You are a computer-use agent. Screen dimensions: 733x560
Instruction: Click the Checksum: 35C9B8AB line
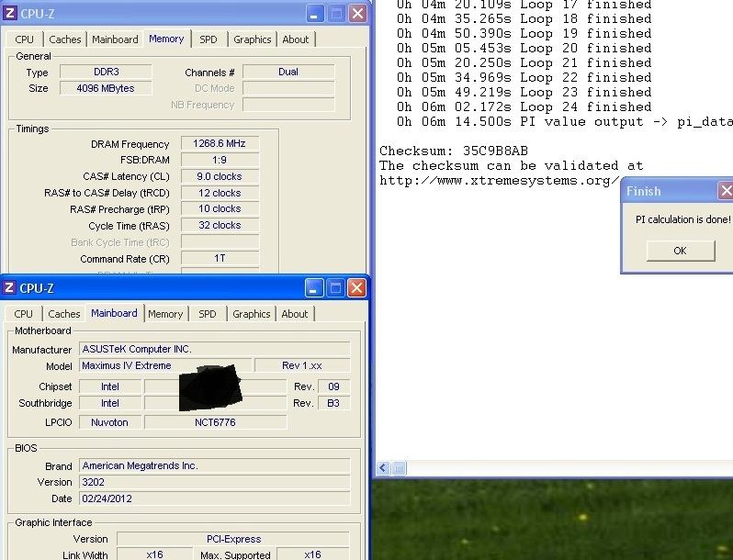(454, 151)
